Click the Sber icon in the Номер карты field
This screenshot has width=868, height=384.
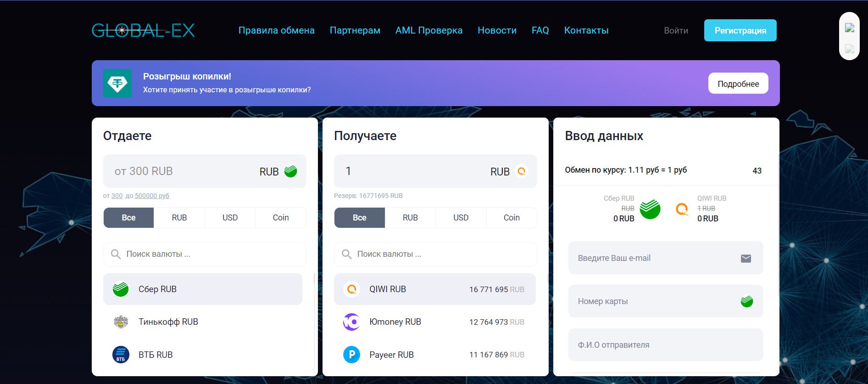tap(746, 301)
